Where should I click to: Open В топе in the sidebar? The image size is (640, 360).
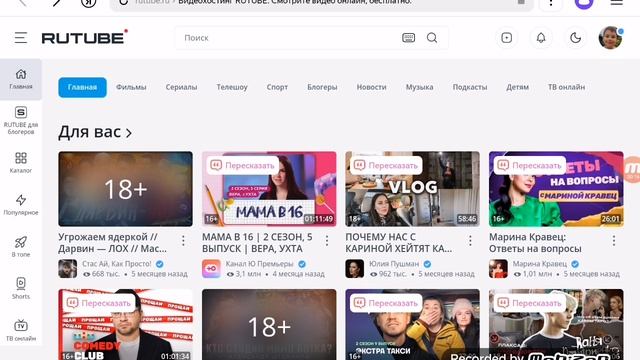(21, 247)
